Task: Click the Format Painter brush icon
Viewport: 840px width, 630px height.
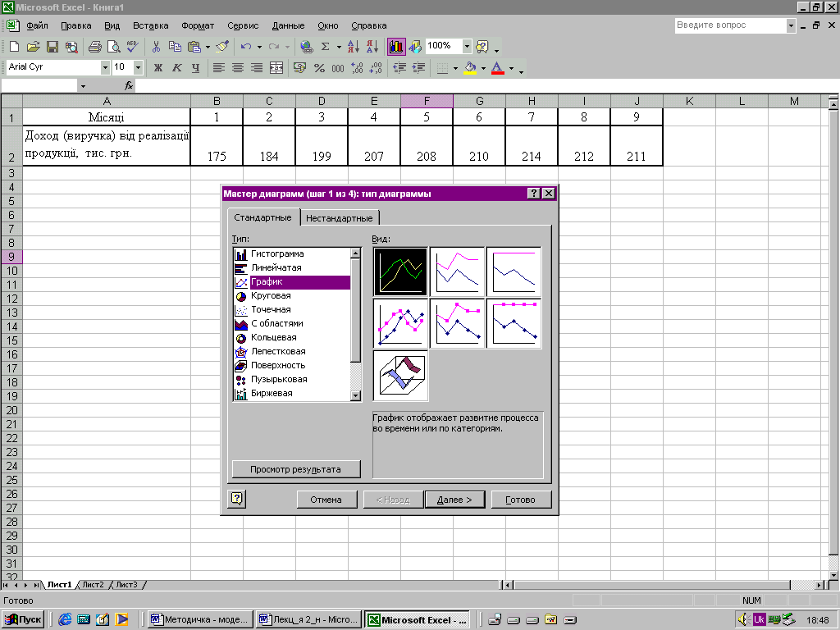Action: coord(222,47)
